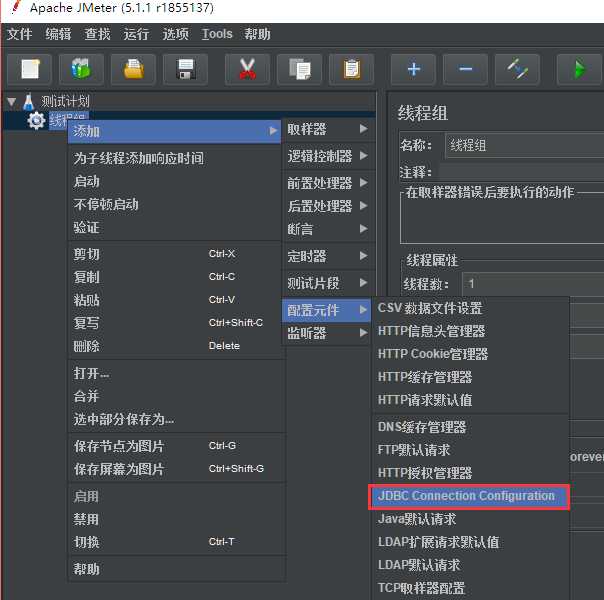The image size is (604, 600).
Task: Select HTTP请求默认值 config element
Action: (x=471, y=400)
